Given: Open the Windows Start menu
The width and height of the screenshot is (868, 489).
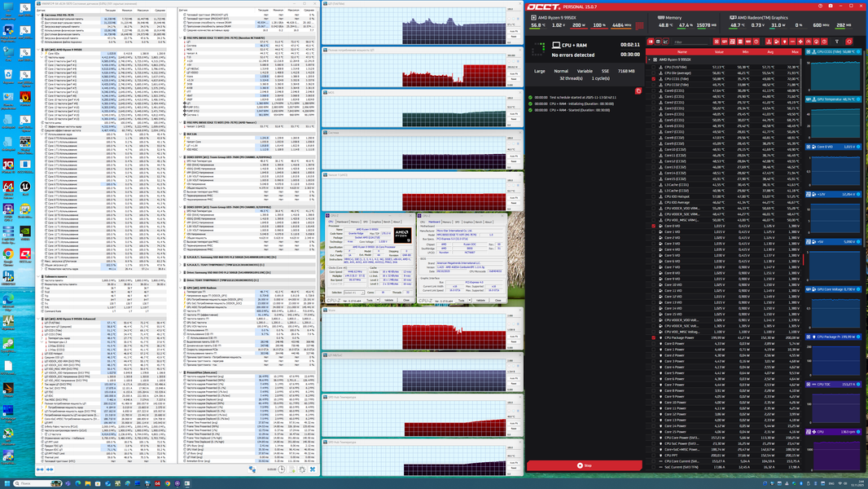Looking at the screenshot, I should tap(7, 483).
